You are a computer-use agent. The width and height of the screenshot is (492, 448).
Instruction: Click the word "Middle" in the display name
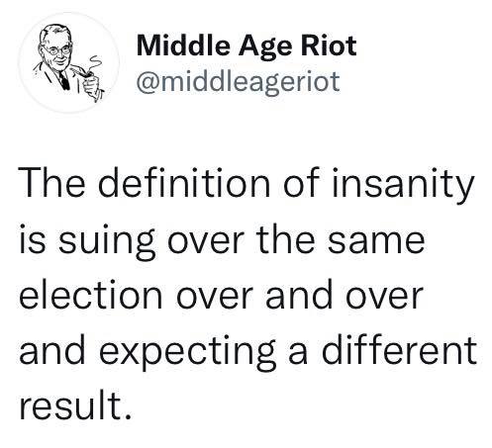(183, 45)
